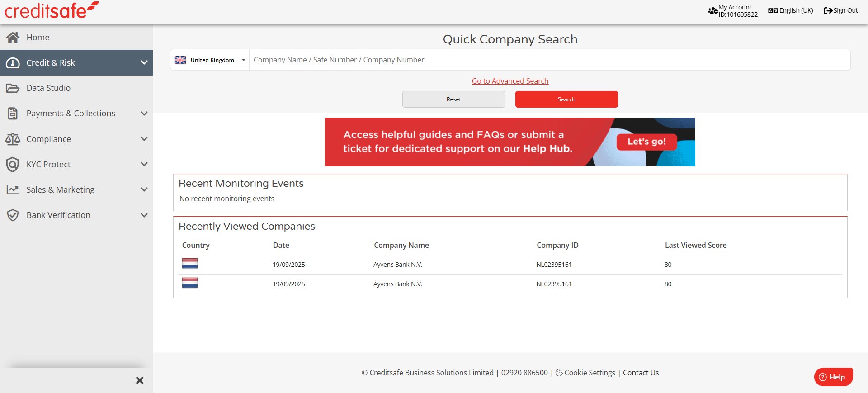Viewport: 868px width, 393px height.
Task: Click the KYC Protect shield icon
Action: pyautogui.click(x=13, y=165)
